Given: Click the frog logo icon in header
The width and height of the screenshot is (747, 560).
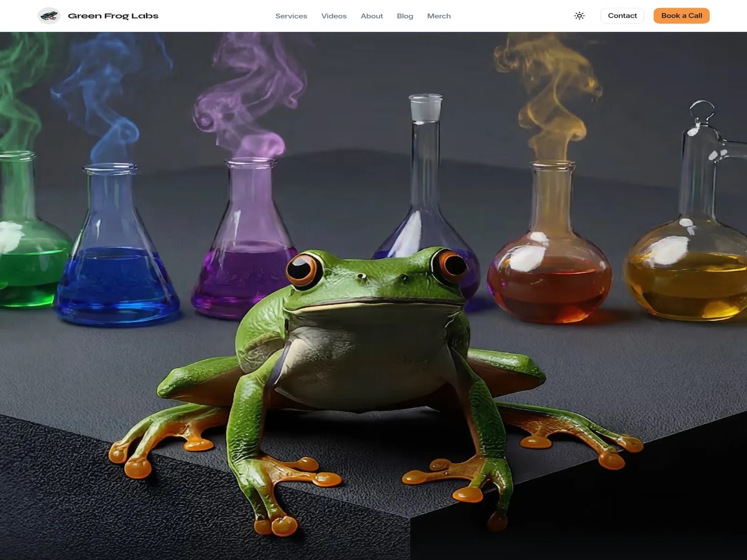Looking at the screenshot, I should click(x=49, y=16).
